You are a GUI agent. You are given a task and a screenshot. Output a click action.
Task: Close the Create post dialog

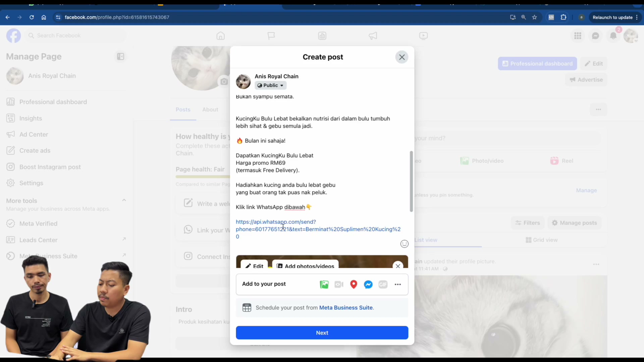pos(402,57)
